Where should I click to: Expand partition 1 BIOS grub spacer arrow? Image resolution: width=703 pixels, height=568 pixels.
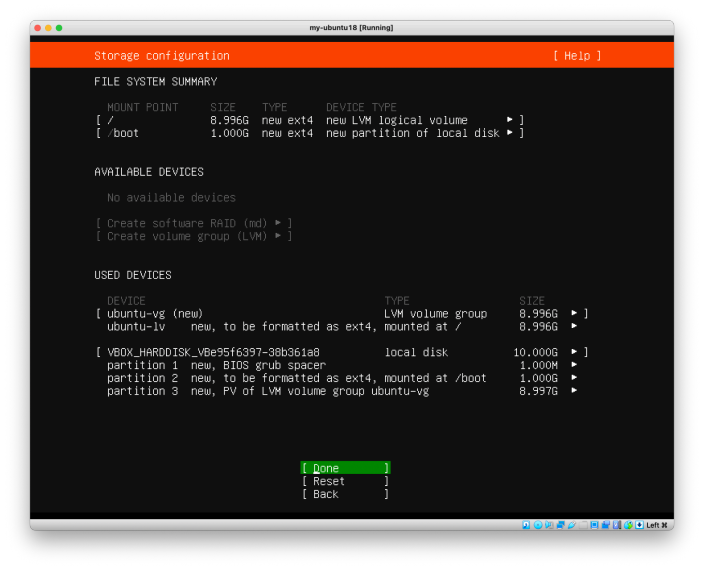click(574, 364)
